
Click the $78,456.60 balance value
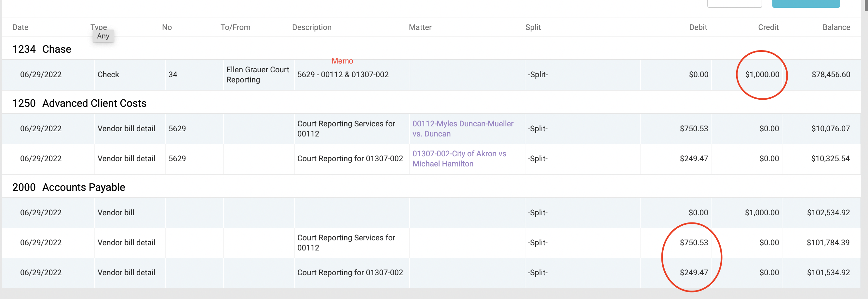(x=831, y=75)
